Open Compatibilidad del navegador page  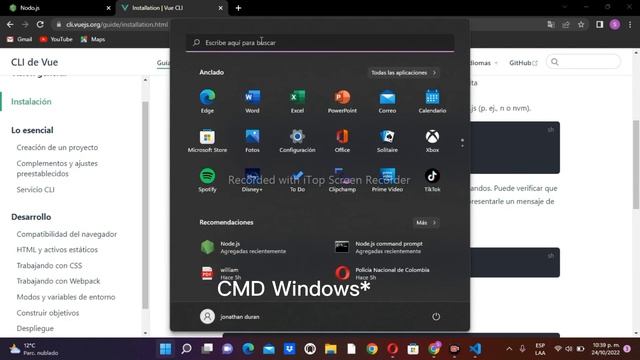tap(67, 234)
